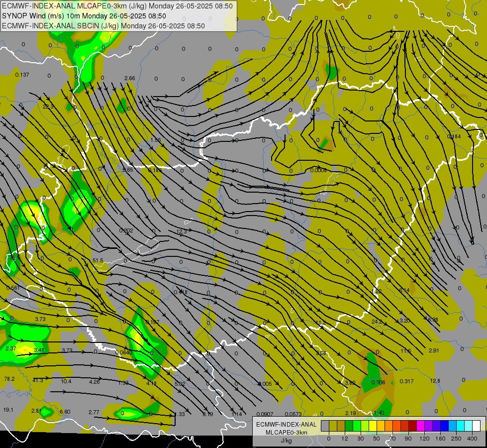This screenshot has width=487, height=448.
Task: Click the map value 5.65
Action: 128,170
